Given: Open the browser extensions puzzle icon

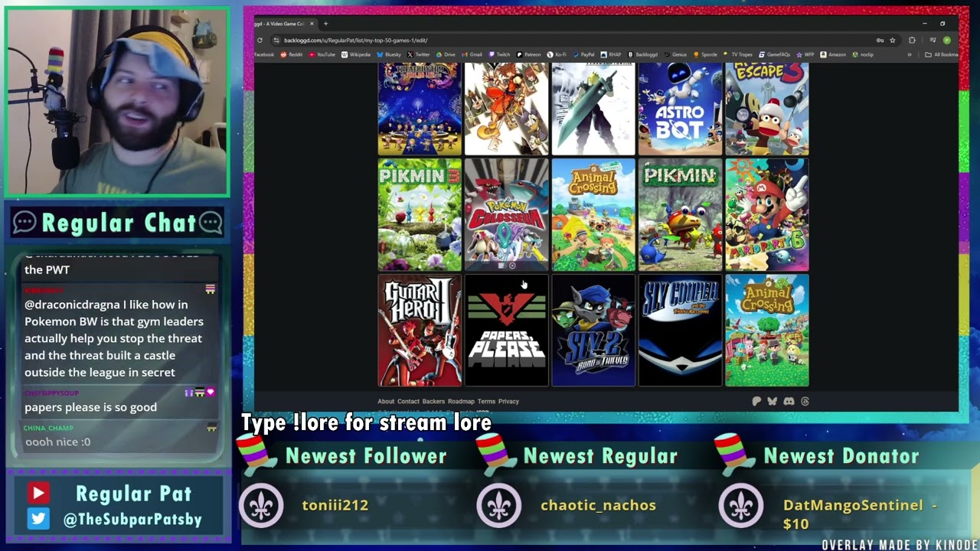Looking at the screenshot, I should [x=912, y=40].
